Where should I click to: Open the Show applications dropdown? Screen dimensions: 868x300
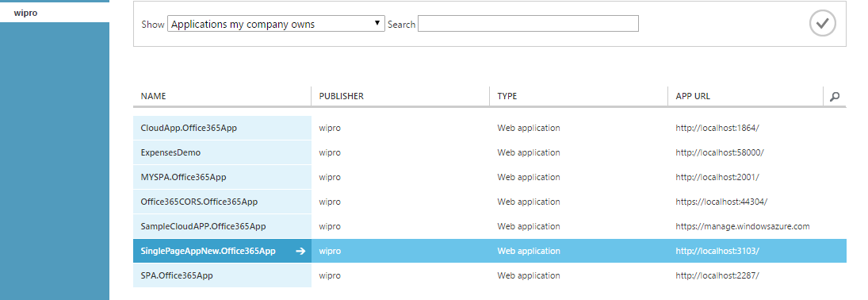coord(276,24)
